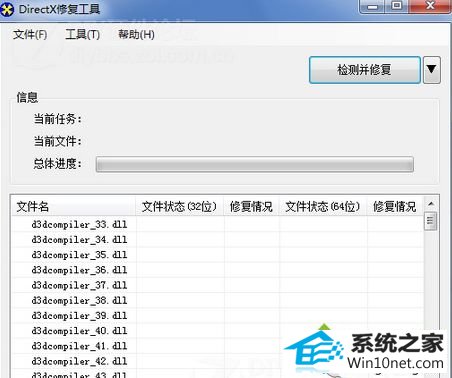Click the list scrollbar up arrow

pos(431,204)
